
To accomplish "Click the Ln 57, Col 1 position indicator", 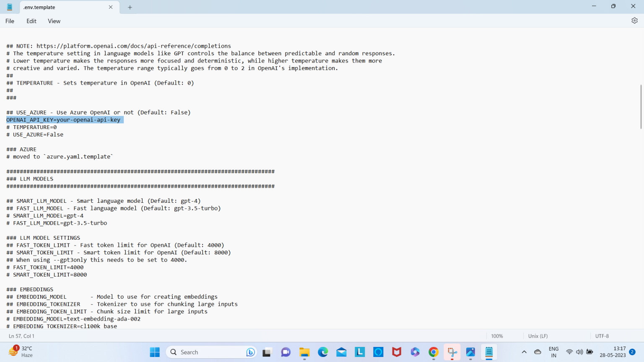I will click(22, 336).
